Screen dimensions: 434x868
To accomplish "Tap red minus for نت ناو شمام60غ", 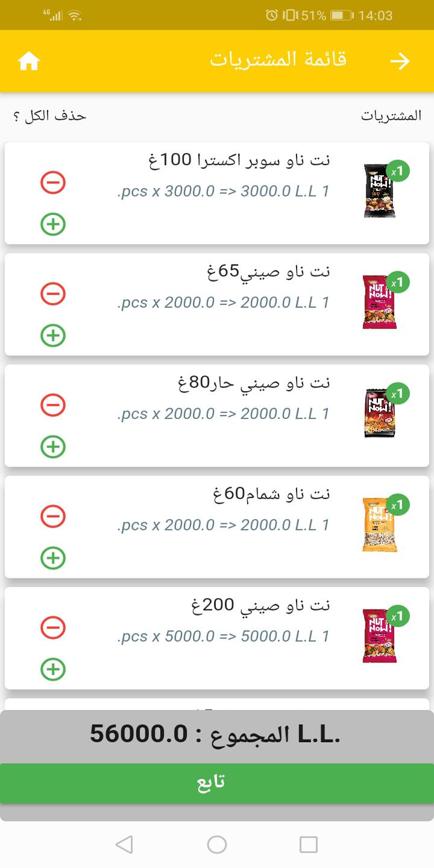I will (53, 516).
